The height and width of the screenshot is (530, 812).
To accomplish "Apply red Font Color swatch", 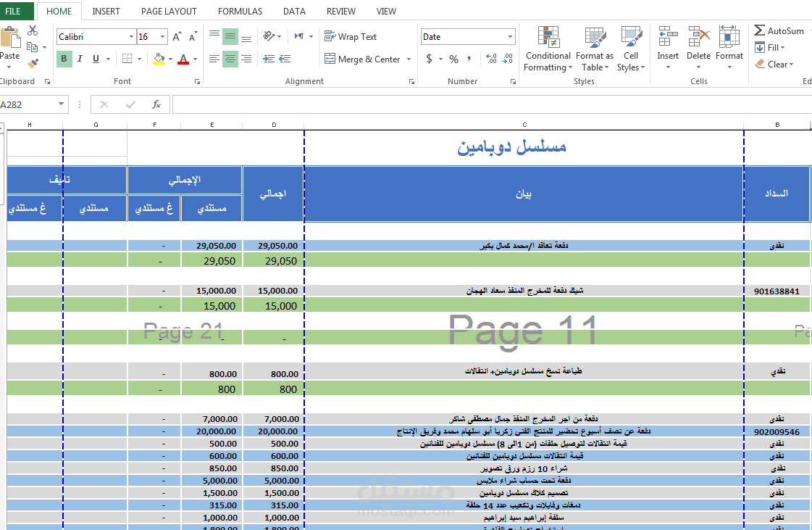I will 183,59.
